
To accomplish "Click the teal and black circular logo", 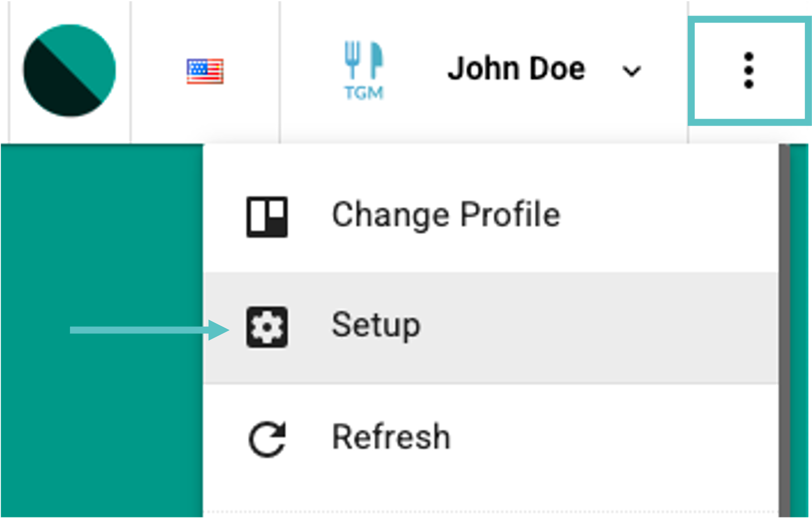I will 70,71.
